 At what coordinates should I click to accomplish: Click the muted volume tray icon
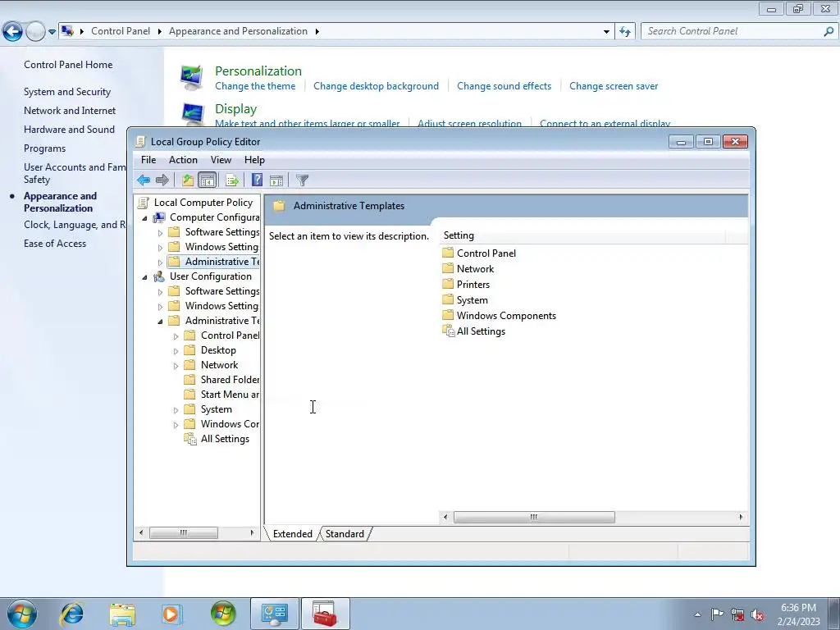[757, 615]
